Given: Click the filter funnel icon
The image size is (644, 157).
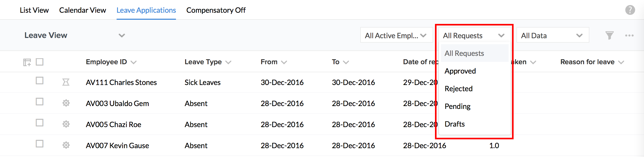Looking at the screenshot, I should pyautogui.click(x=609, y=35).
